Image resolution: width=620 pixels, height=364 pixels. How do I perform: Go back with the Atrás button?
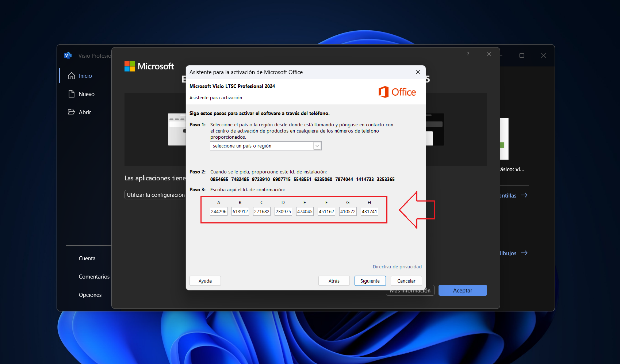(x=334, y=281)
